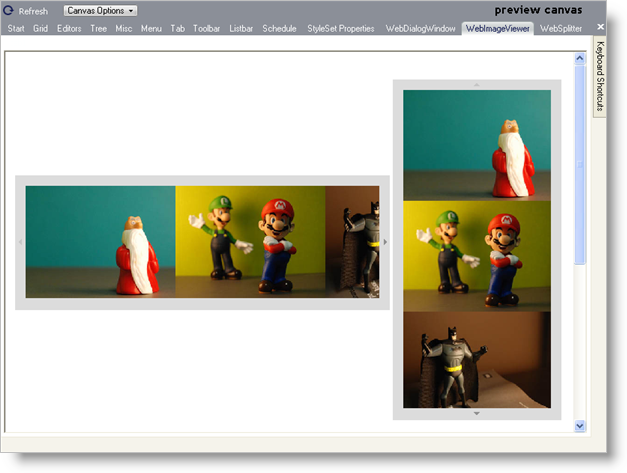
Task: Switch to the Start tab
Action: (x=16, y=28)
